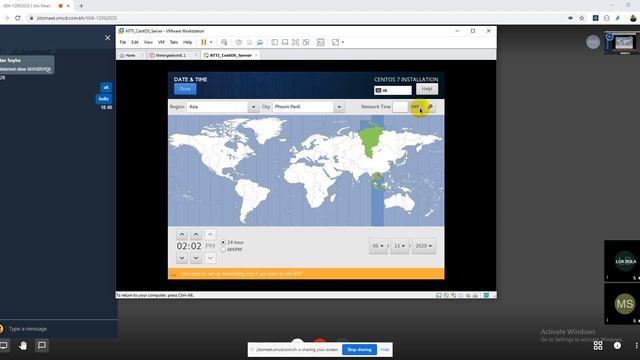Click the chat message input field
This screenshot has height=360, width=640.
point(61,329)
